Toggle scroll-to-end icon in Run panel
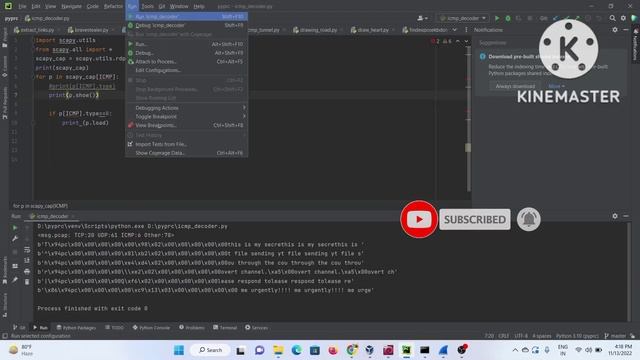Image resolution: width=640 pixels, height=360 pixels. (x=27, y=260)
